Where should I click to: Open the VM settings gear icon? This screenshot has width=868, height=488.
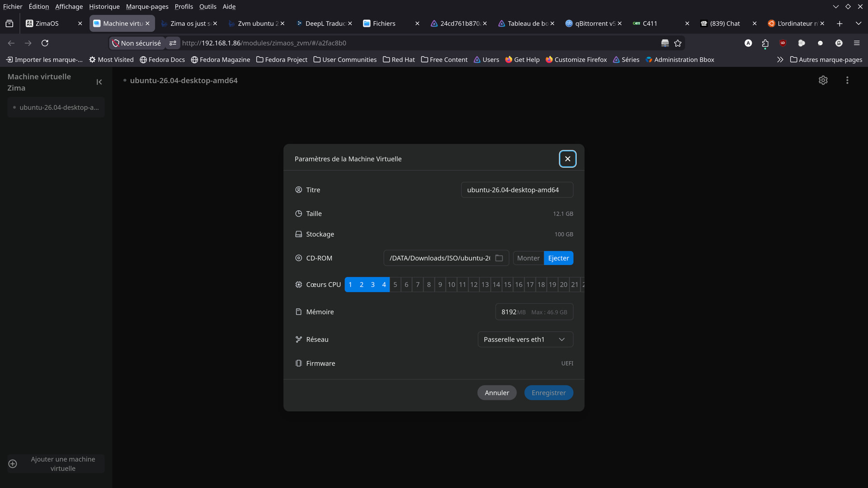click(823, 80)
